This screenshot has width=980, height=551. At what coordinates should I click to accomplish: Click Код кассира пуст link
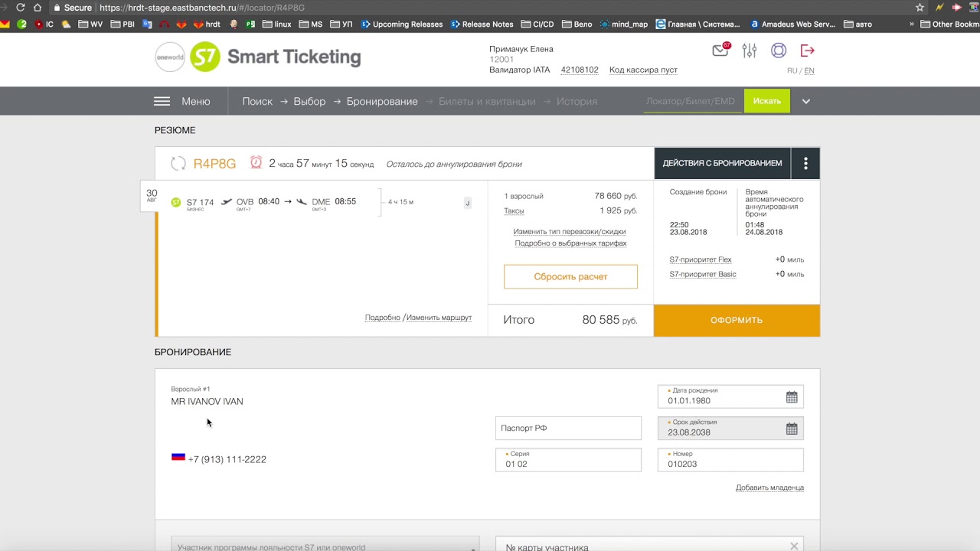pyautogui.click(x=643, y=70)
